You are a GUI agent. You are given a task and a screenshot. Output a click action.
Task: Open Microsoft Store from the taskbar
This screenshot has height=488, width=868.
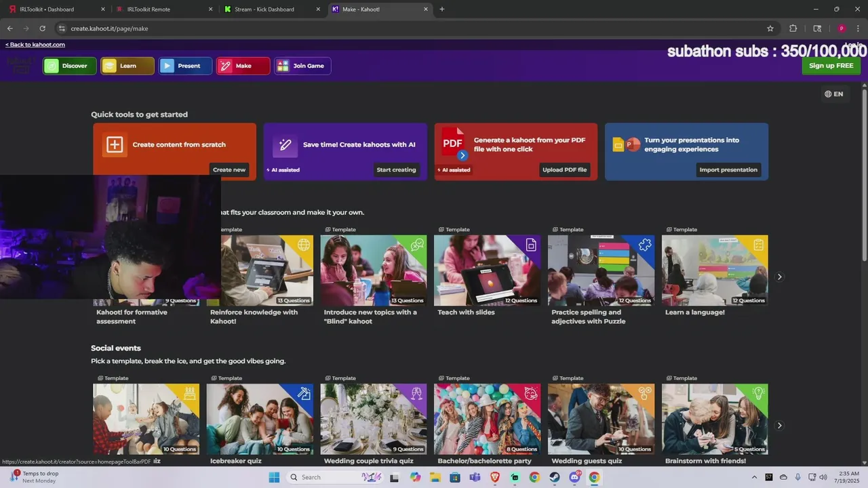click(455, 477)
